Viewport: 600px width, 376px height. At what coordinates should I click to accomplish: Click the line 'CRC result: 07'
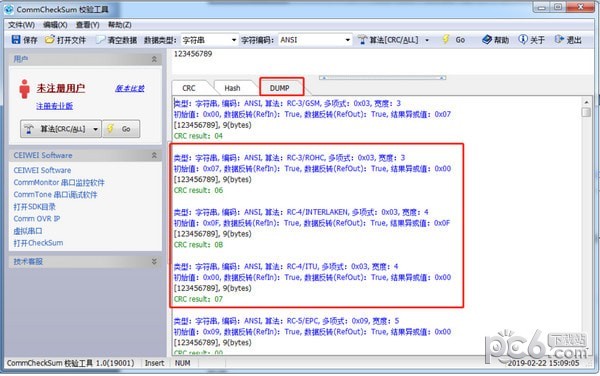[198, 299]
